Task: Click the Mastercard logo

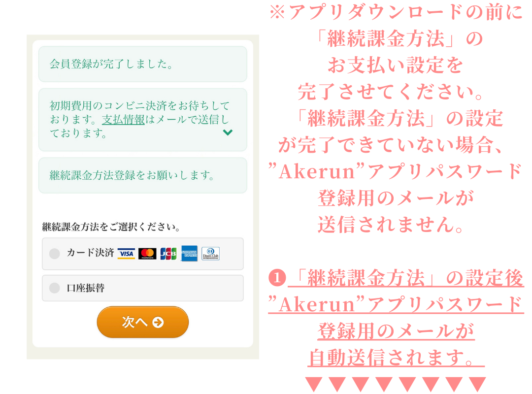Action: 147,254
